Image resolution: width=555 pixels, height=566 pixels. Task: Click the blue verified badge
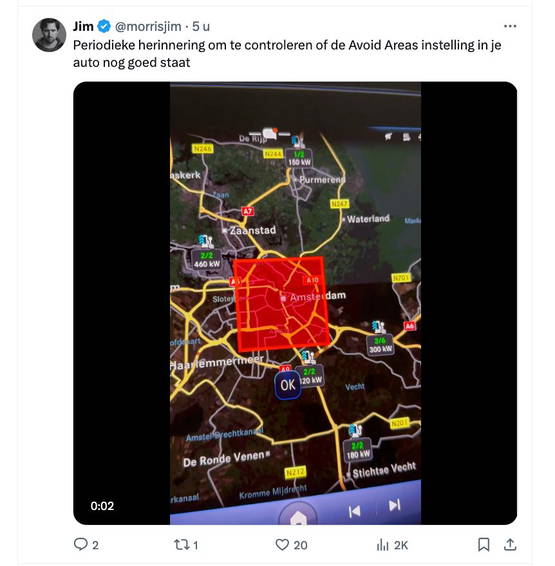104,26
